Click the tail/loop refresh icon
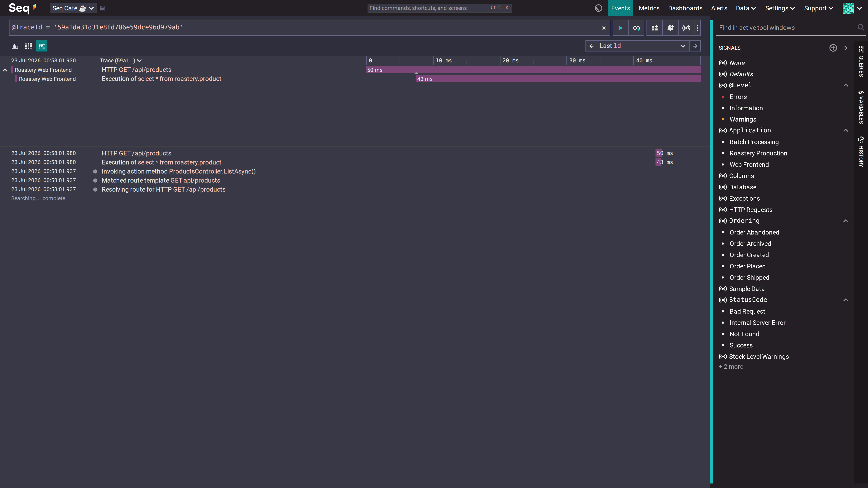The image size is (868, 488). (636, 28)
